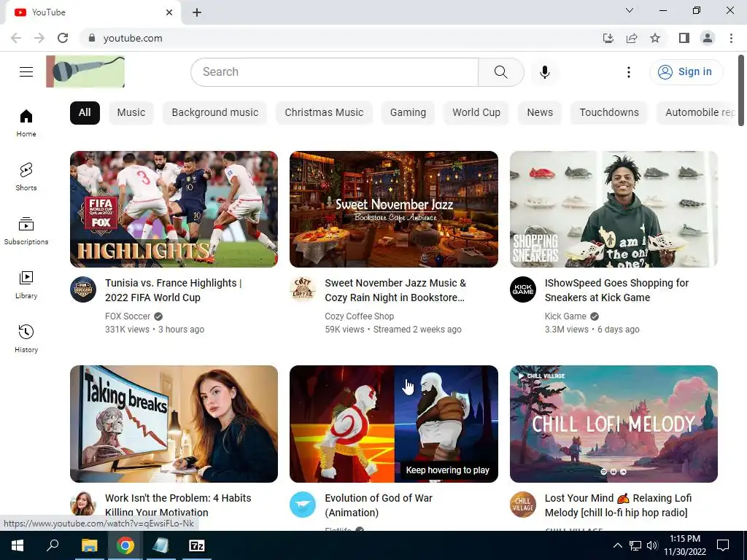
Task: Click the page vertical scrollbar
Action: point(741,90)
